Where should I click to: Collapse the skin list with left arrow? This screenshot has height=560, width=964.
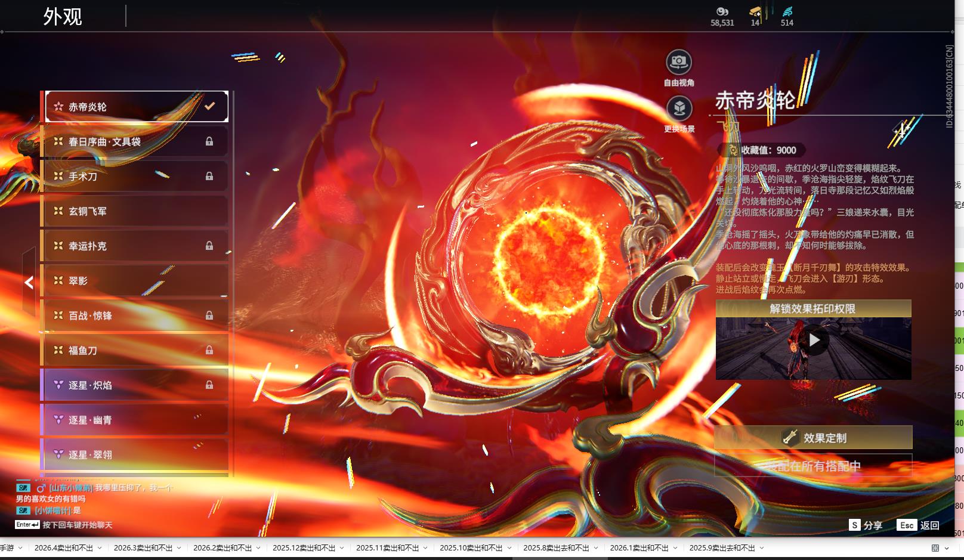click(29, 282)
